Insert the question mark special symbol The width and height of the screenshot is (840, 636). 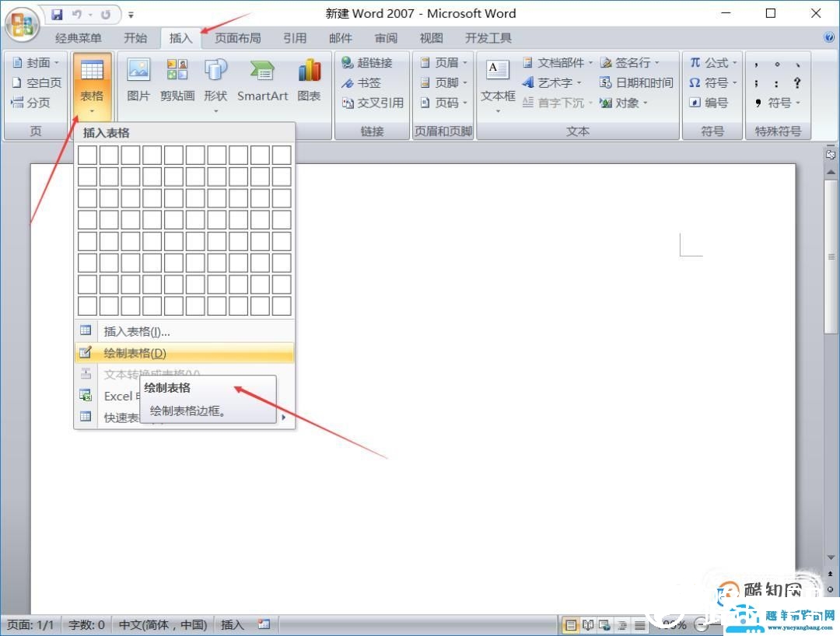797,83
